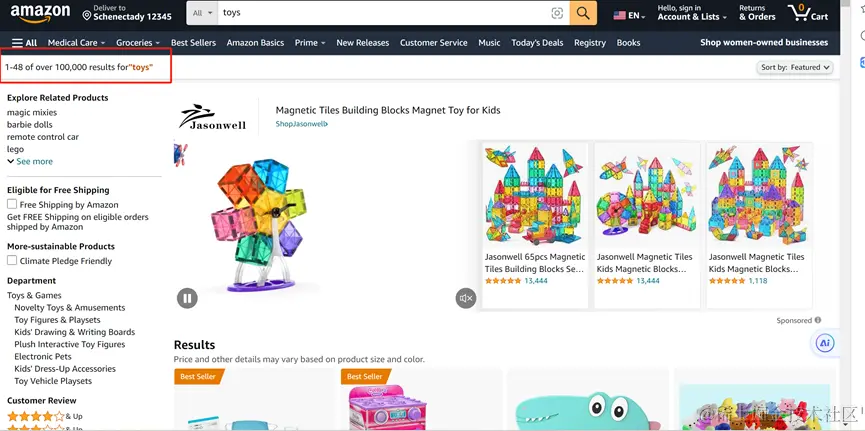Open the EN language selector
Viewport: 865px width, 431px height.
click(628, 15)
